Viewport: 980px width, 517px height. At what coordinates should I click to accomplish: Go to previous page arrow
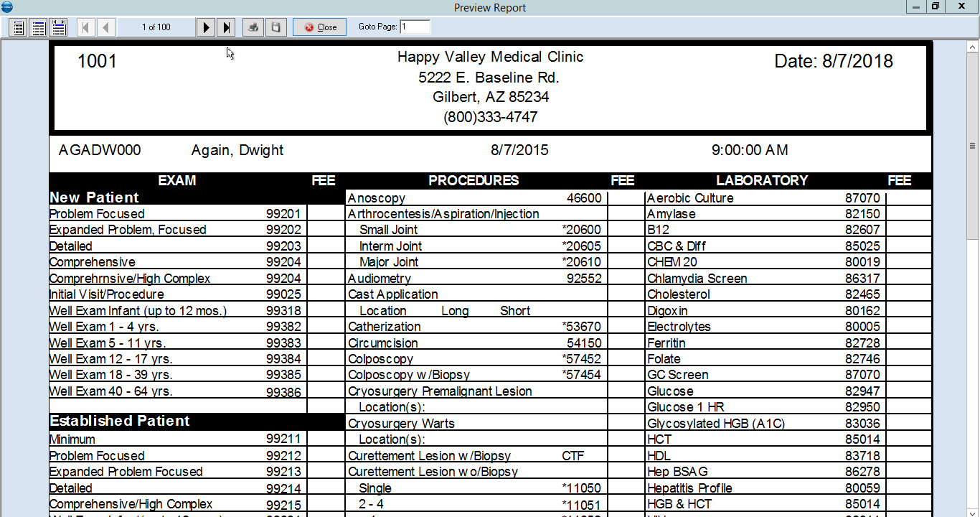(x=106, y=27)
